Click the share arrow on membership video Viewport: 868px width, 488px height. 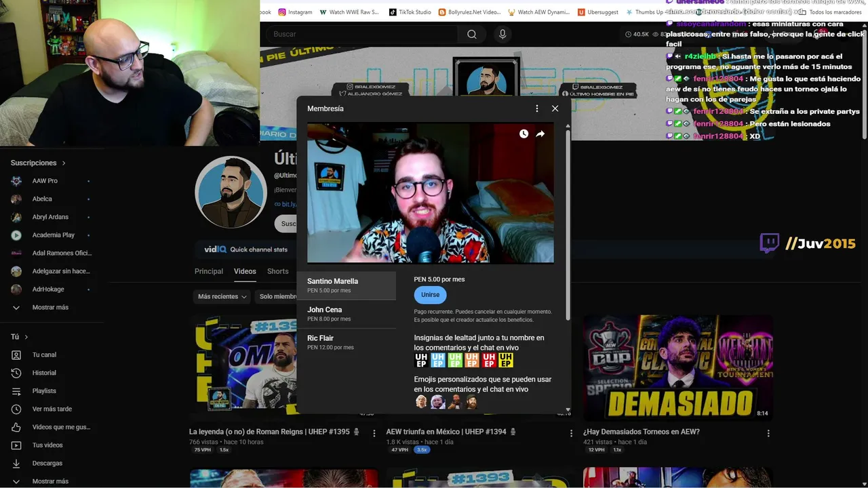(x=540, y=134)
